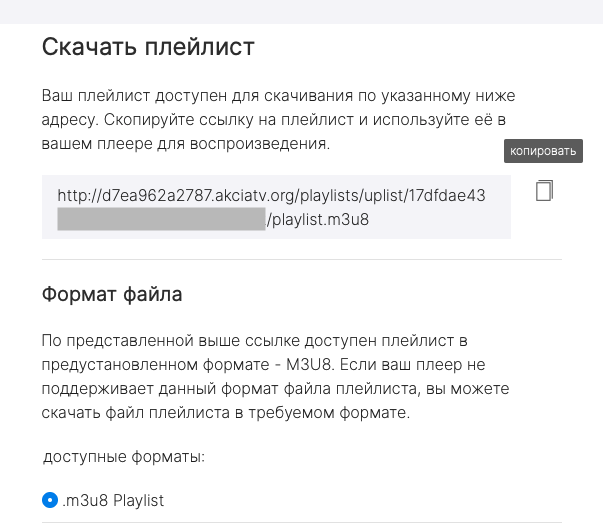Viewport: 603px width, 529px height.
Task: Click the 'скачать файл плейлиста в требуемом формате' line
Action: coord(226,413)
